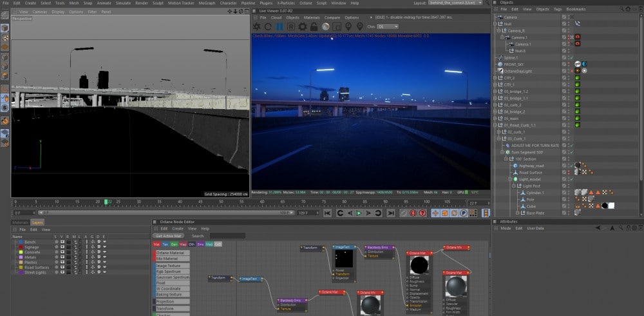The height and width of the screenshot is (316, 644).
Task: Click the clay render sphere icon
Action: [x=326, y=26]
